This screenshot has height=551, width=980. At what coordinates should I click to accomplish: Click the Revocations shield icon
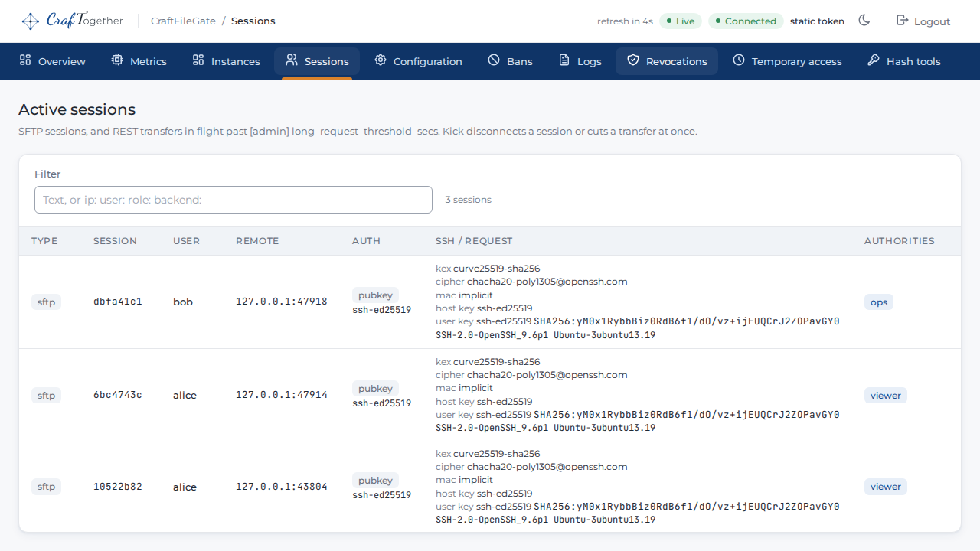(633, 60)
